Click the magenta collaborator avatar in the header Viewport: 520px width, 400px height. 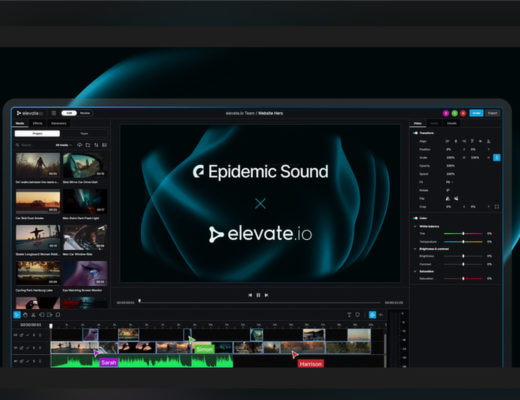click(x=446, y=113)
